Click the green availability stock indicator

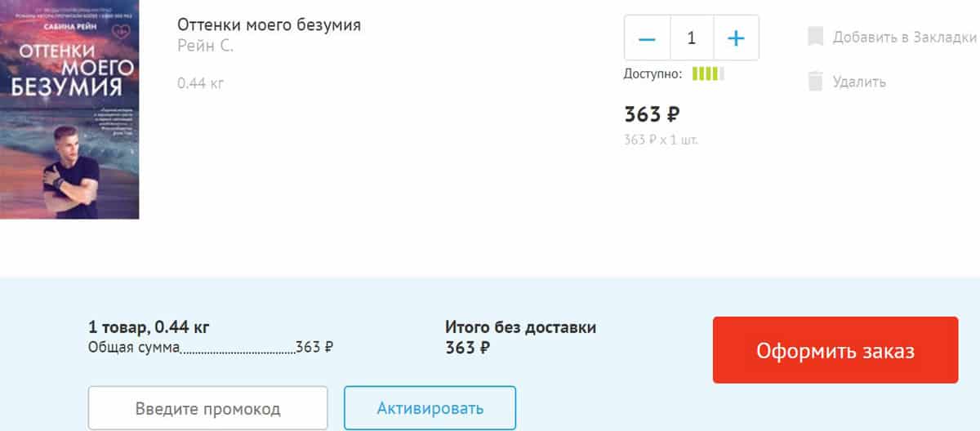(707, 74)
